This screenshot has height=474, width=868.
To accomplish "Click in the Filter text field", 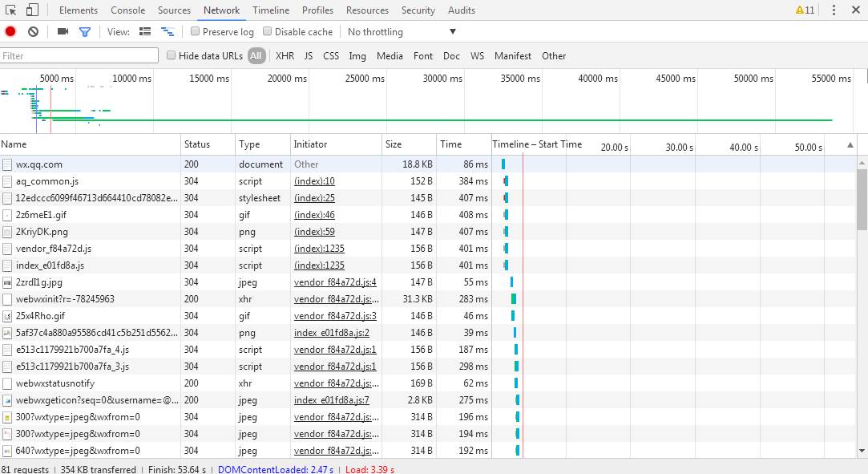I will click(x=79, y=56).
